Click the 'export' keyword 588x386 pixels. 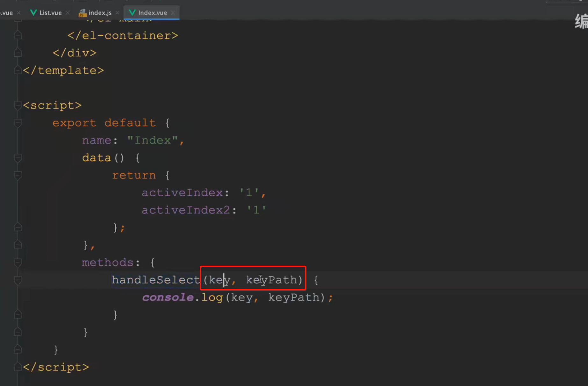tap(74, 123)
